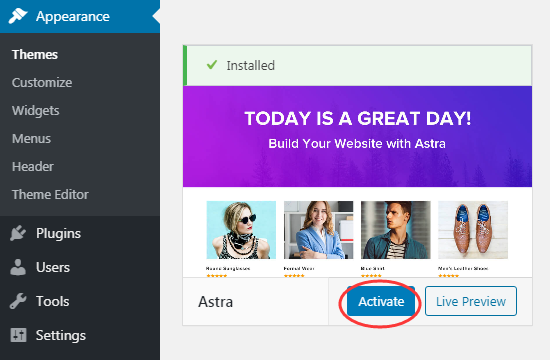Click the Astra purple banner screenshot
The height and width of the screenshot is (360, 550).
click(x=357, y=136)
